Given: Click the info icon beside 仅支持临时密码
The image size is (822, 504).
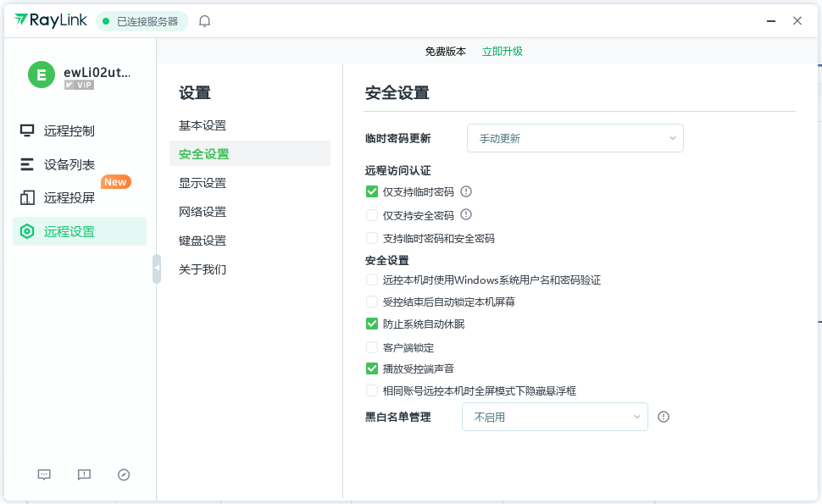Looking at the screenshot, I should pyautogui.click(x=465, y=191).
